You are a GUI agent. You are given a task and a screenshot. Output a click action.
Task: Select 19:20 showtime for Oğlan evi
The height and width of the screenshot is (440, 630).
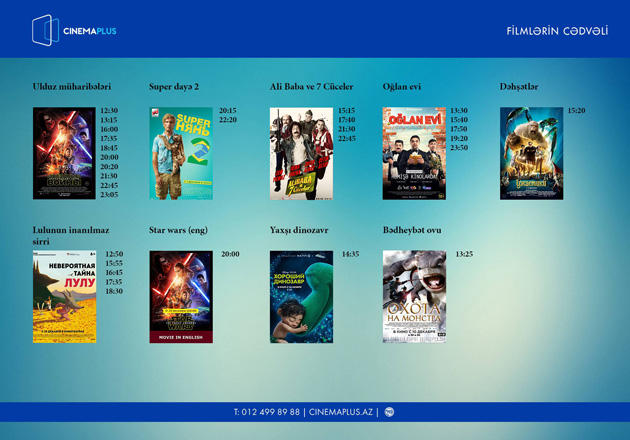(458, 138)
